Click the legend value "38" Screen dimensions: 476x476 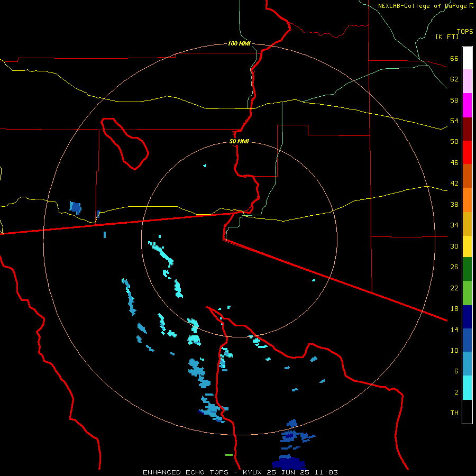point(454,204)
